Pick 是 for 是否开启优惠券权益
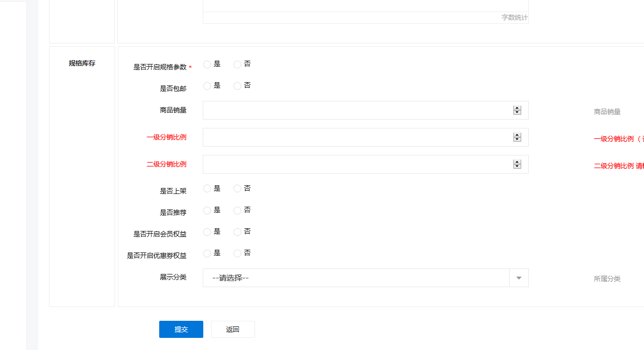644x350 pixels. click(207, 254)
